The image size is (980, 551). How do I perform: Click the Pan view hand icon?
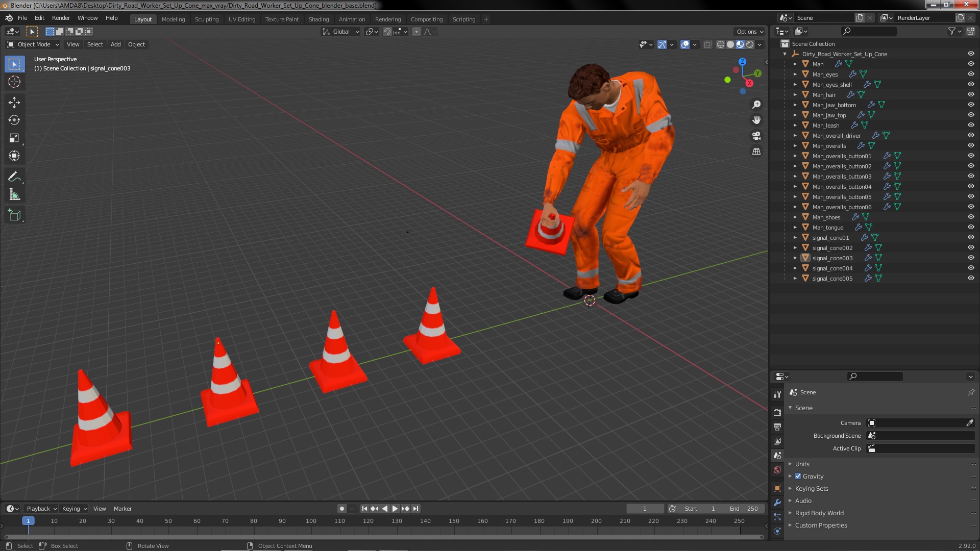756,120
